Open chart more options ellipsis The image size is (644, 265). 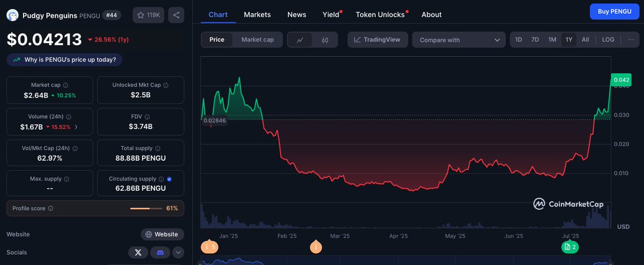630,40
